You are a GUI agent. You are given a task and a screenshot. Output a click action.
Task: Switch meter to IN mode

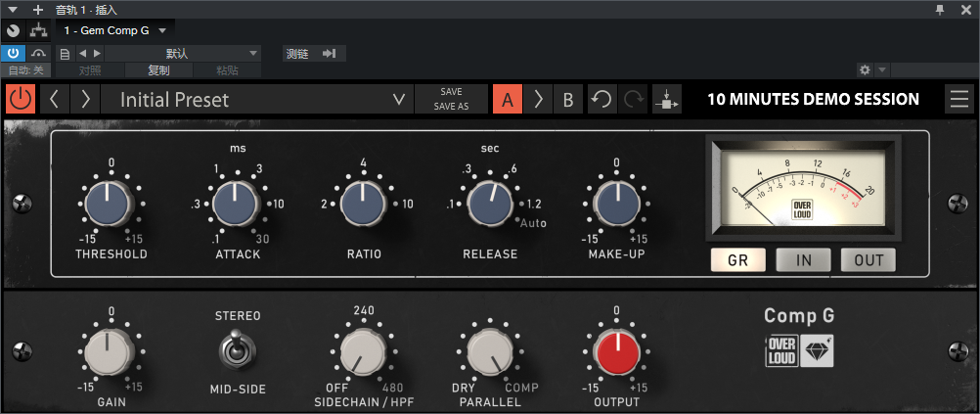click(804, 260)
